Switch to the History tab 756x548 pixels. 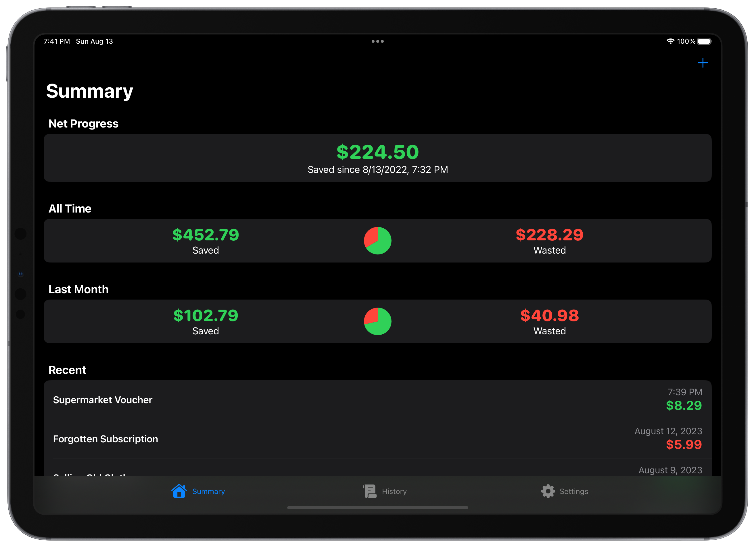pyautogui.click(x=384, y=491)
